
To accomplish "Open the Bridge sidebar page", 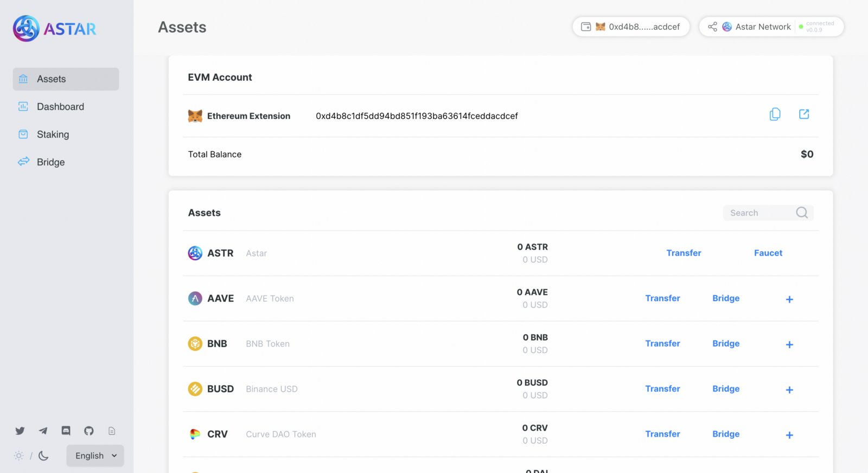I will tap(66, 162).
